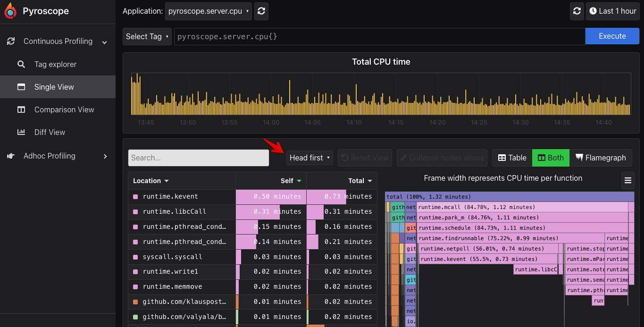
Task: Click the Adhoc Profiling pointing-hand icon
Action: 11,156
